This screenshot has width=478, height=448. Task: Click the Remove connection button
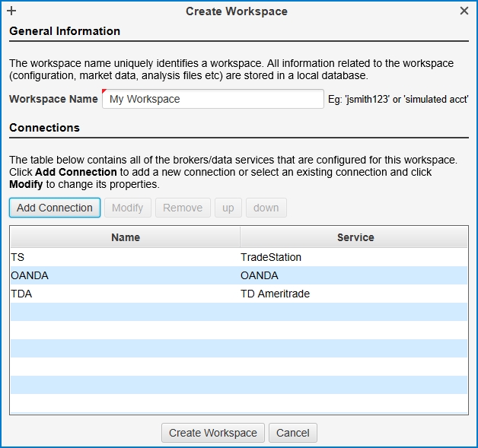pos(183,208)
